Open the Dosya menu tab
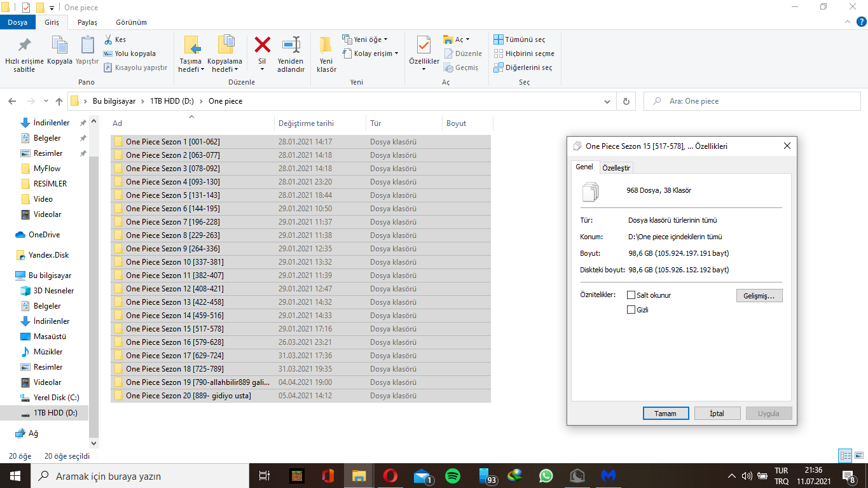This screenshot has width=868, height=488. (18, 22)
